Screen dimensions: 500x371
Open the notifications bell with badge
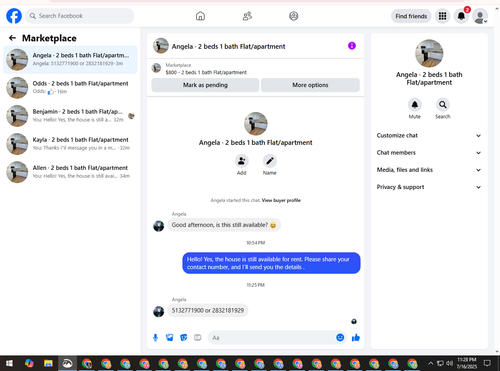point(461,16)
